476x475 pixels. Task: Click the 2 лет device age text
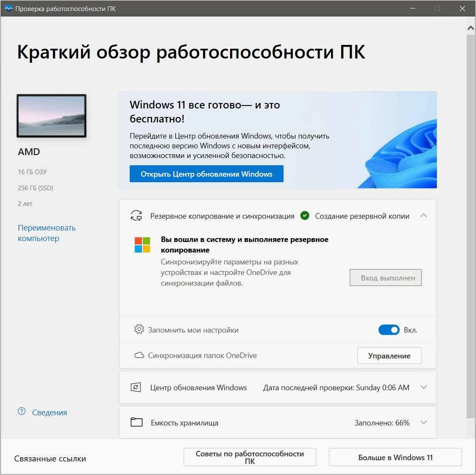[x=25, y=204]
